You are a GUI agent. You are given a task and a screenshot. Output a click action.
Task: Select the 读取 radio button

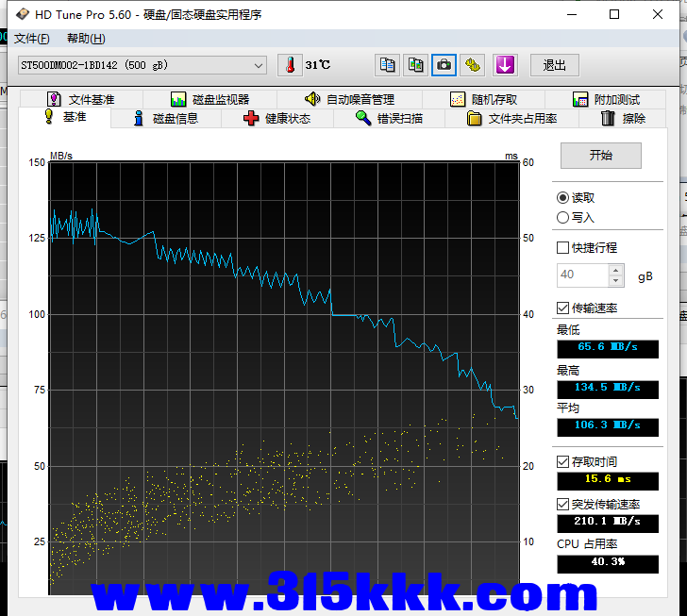(x=563, y=198)
